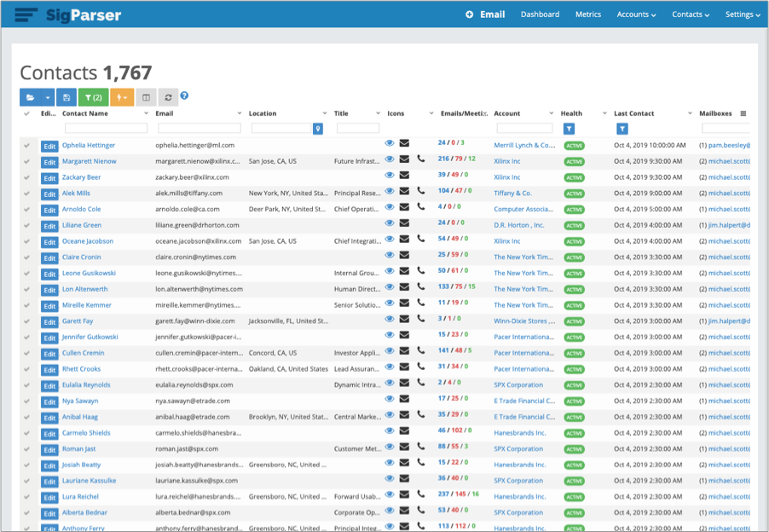Click the Location map pin filter

point(318,129)
